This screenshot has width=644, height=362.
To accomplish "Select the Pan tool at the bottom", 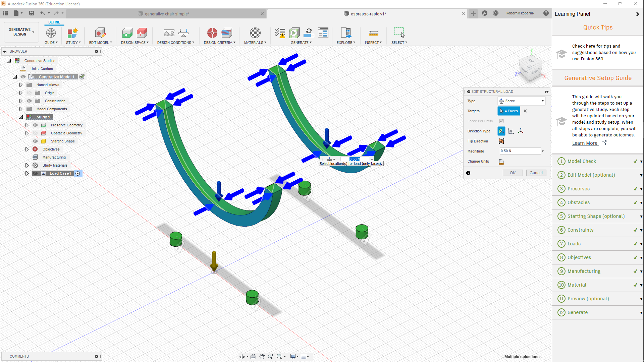I will (x=262, y=357).
